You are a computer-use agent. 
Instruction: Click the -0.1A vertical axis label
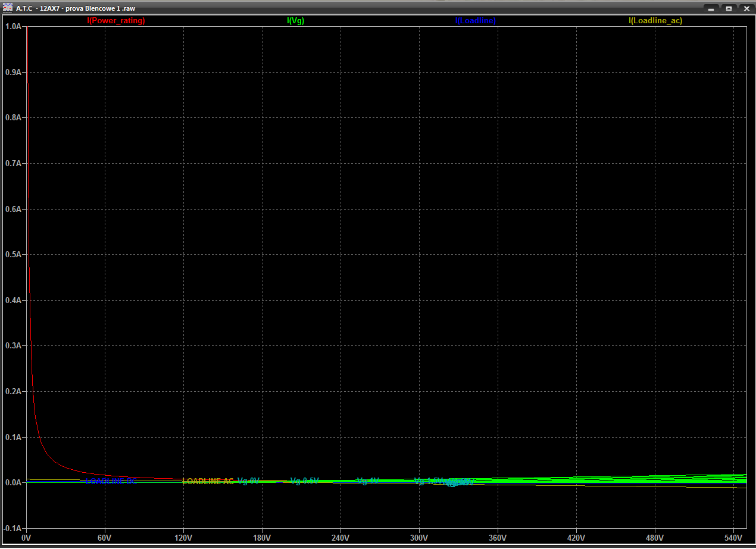12,528
